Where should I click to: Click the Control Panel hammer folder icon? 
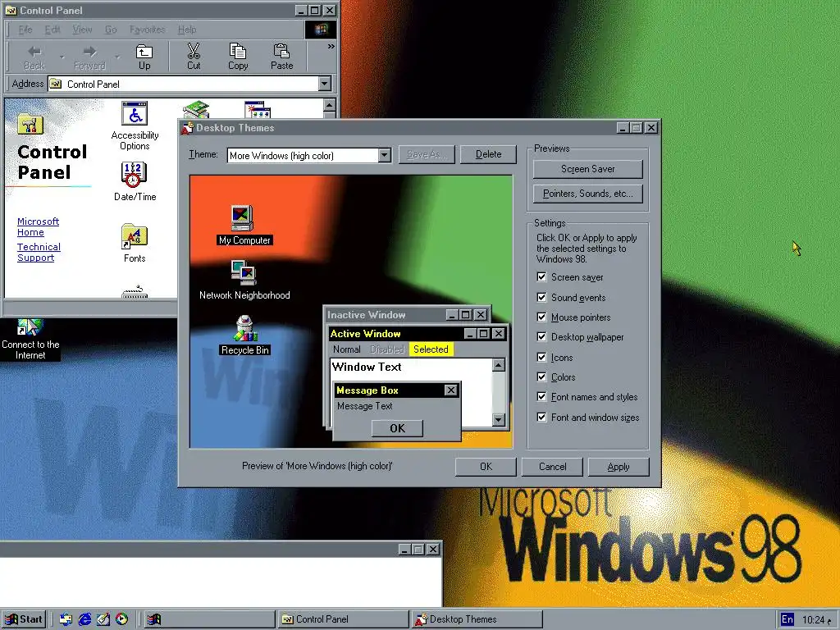(30, 125)
